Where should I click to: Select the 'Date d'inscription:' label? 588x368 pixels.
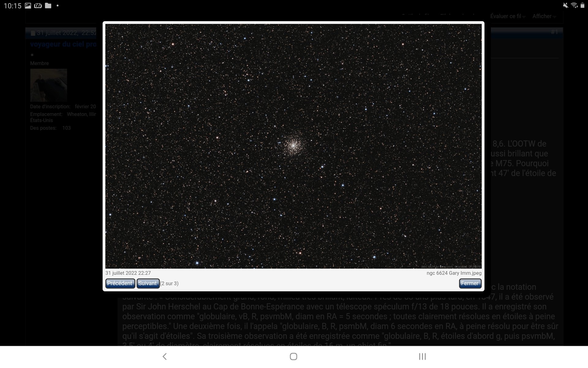coord(50,106)
